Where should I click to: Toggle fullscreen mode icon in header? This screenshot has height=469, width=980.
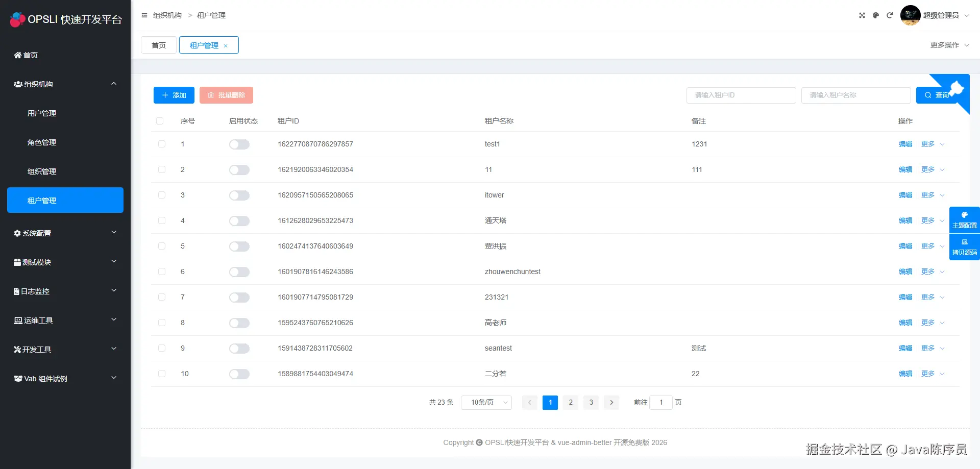point(862,15)
